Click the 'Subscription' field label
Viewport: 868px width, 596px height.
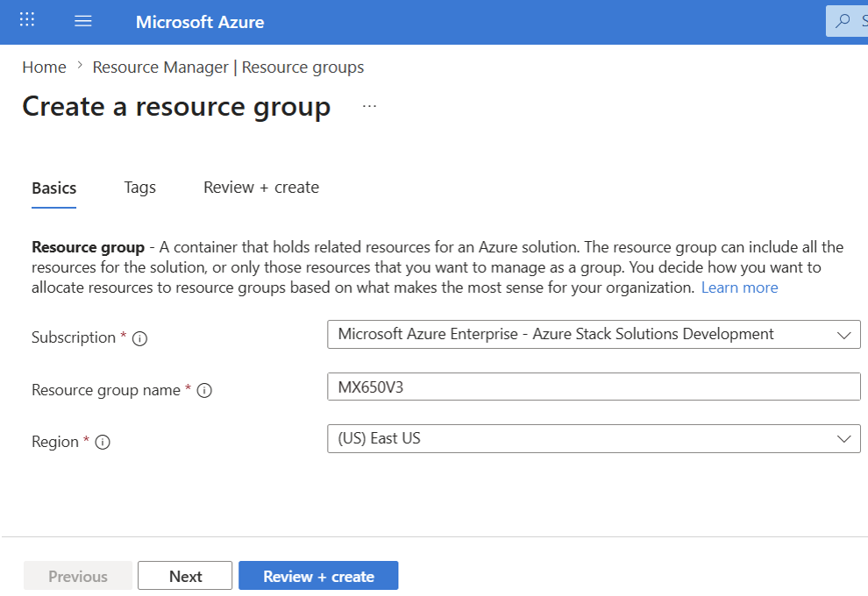[73, 337]
